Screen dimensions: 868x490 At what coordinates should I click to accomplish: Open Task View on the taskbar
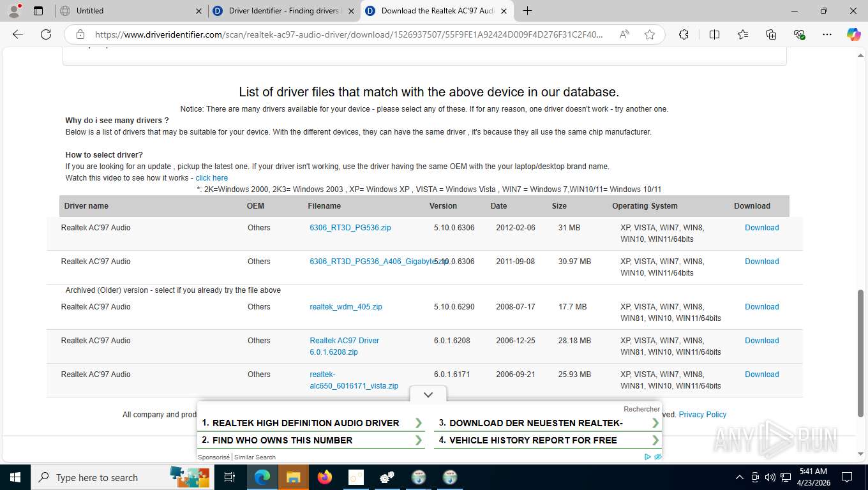[x=230, y=477]
